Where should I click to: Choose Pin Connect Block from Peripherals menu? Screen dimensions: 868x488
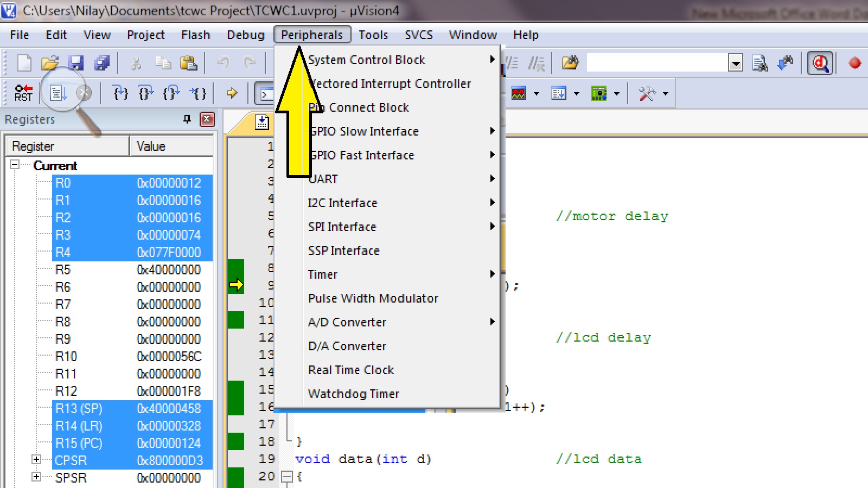387,107
